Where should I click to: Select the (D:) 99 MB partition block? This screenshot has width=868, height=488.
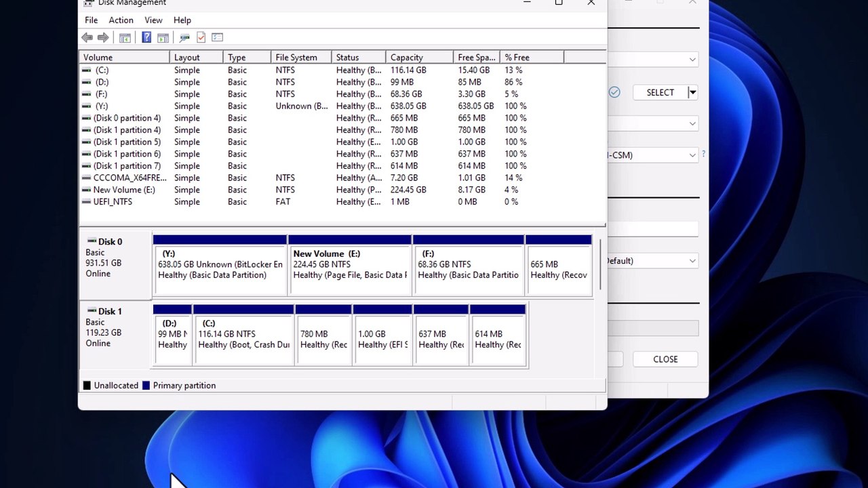click(x=172, y=335)
